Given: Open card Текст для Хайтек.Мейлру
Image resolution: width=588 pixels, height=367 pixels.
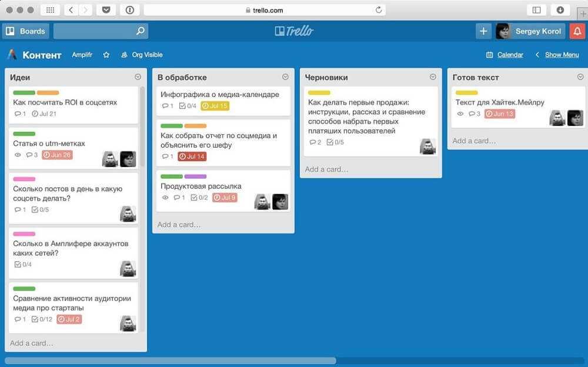Looking at the screenshot, I should 518,107.
